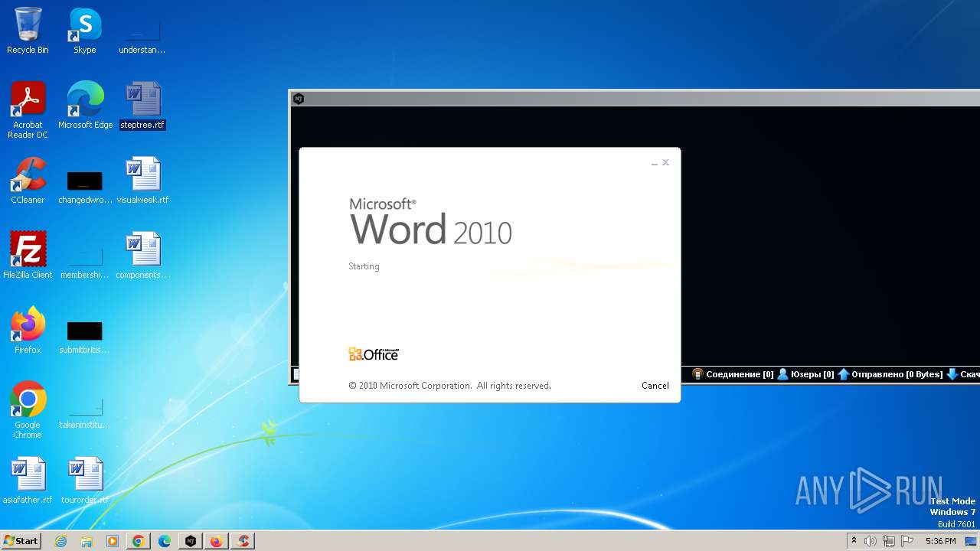Image resolution: width=980 pixels, height=551 pixels.
Task: Open the Action Center flag icon
Action: click(x=907, y=541)
